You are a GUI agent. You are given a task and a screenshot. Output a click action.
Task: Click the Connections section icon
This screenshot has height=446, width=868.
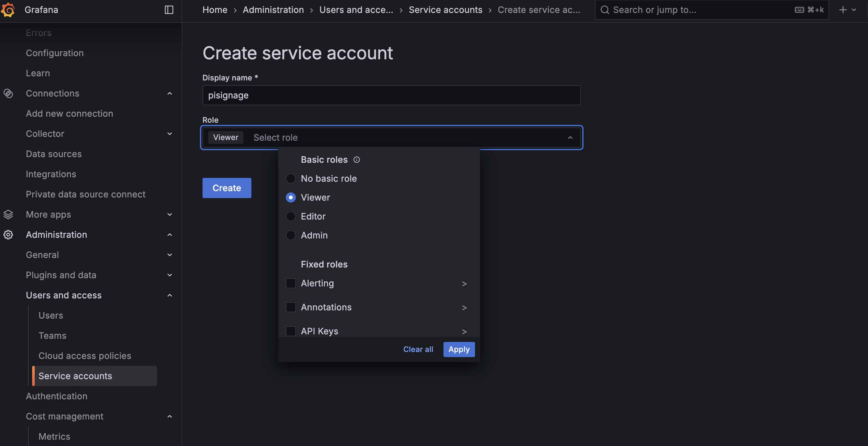click(8, 93)
